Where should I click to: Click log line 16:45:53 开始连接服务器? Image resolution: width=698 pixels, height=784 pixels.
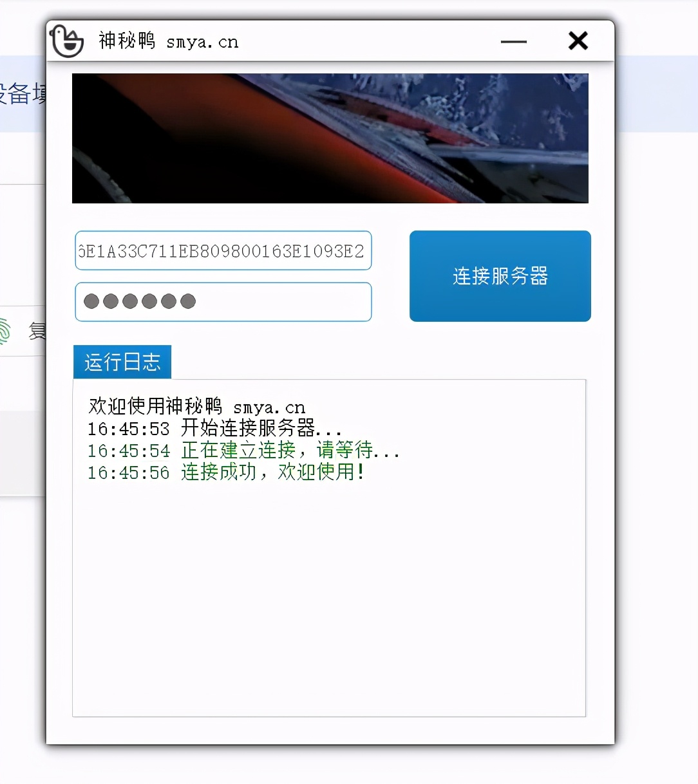coord(214,428)
